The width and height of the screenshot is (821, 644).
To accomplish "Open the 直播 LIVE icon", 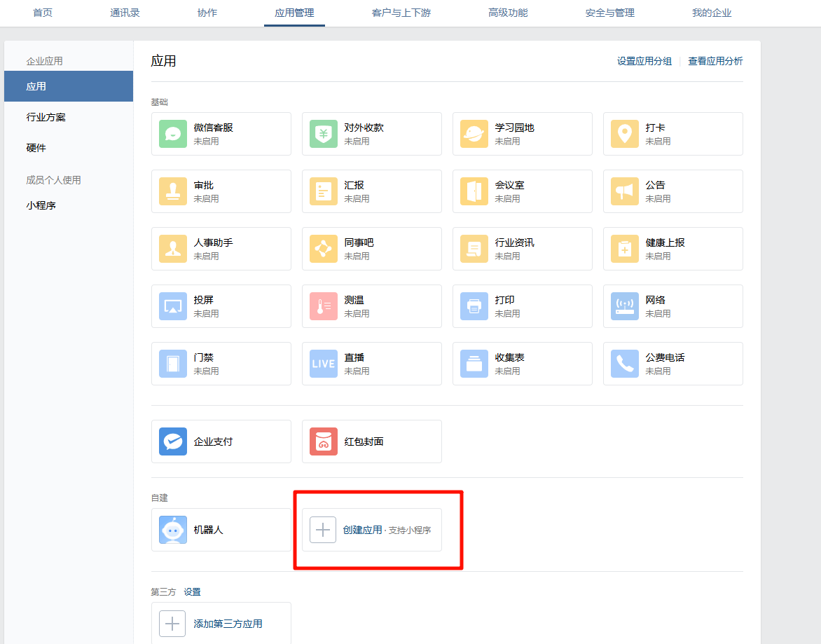I will pos(323,364).
